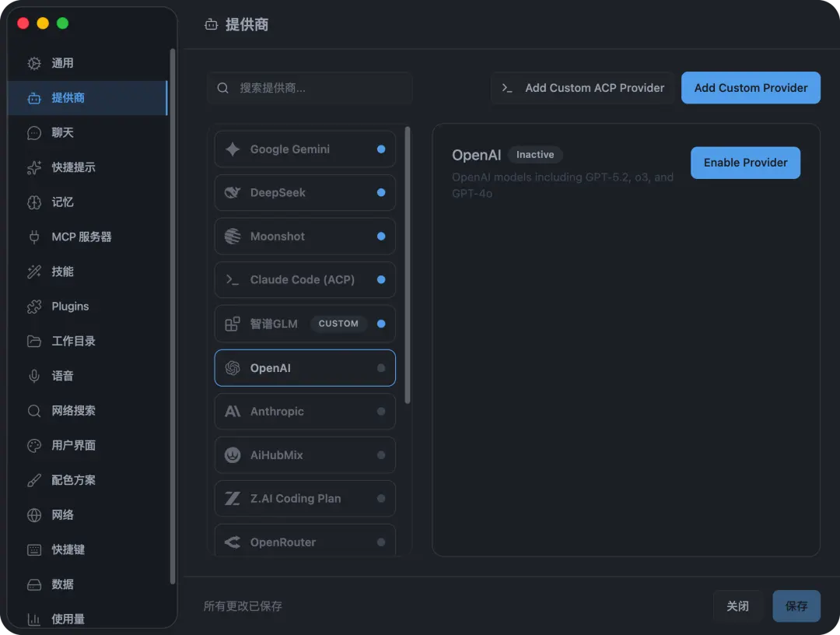This screenshot has width=840, height=635.
Task: Select the OpenRouter provider name
Action: [283, 542]
